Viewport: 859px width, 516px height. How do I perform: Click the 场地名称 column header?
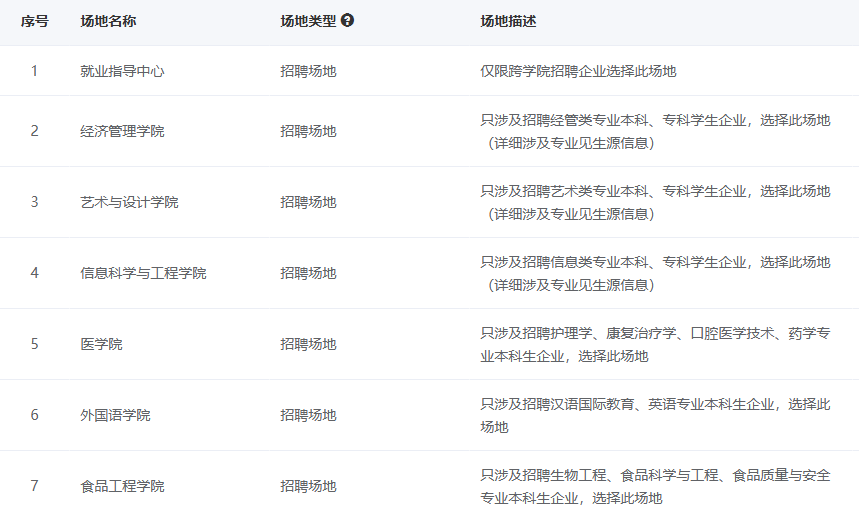click(108, 21)
